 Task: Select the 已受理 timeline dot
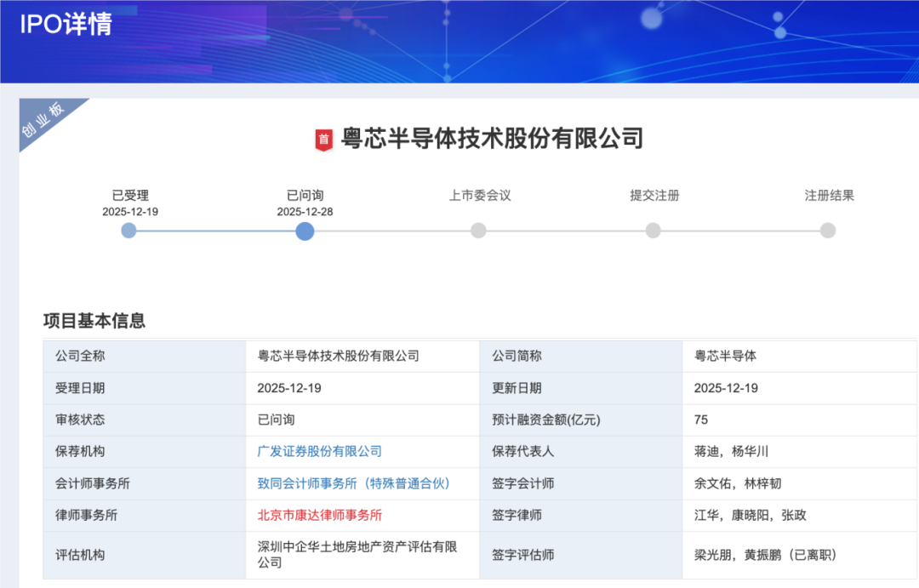coord(128,231)
